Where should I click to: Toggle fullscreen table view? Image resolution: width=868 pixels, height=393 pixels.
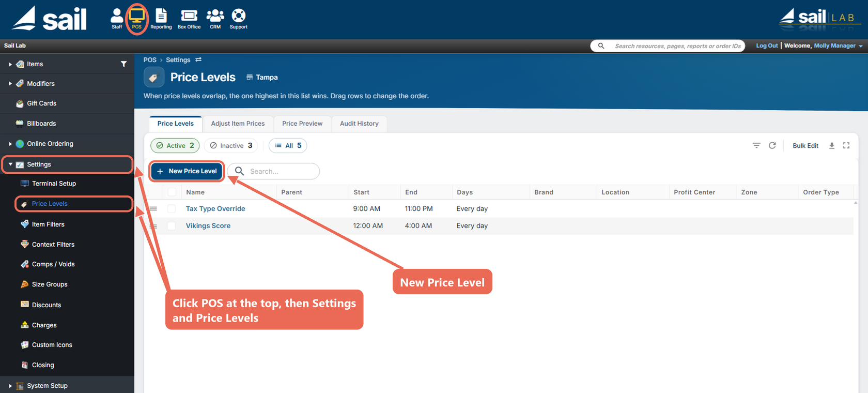(846, 145)
